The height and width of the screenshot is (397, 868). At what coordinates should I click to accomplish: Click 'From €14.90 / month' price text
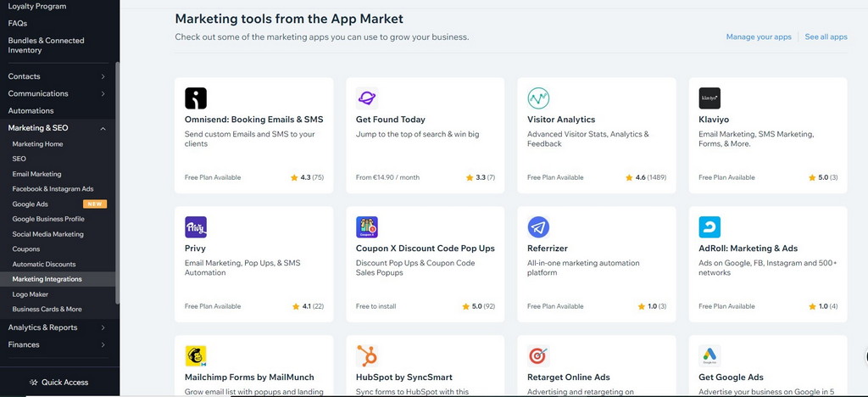point(387,178)
